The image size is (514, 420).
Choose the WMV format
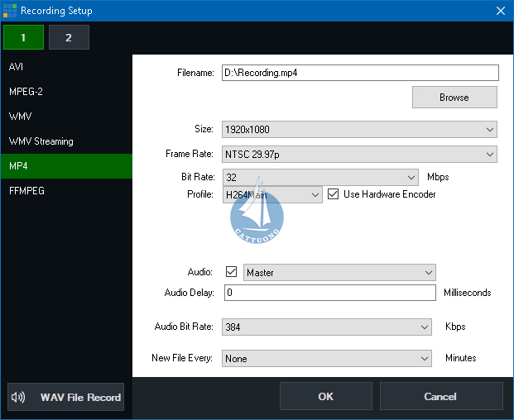66,117
